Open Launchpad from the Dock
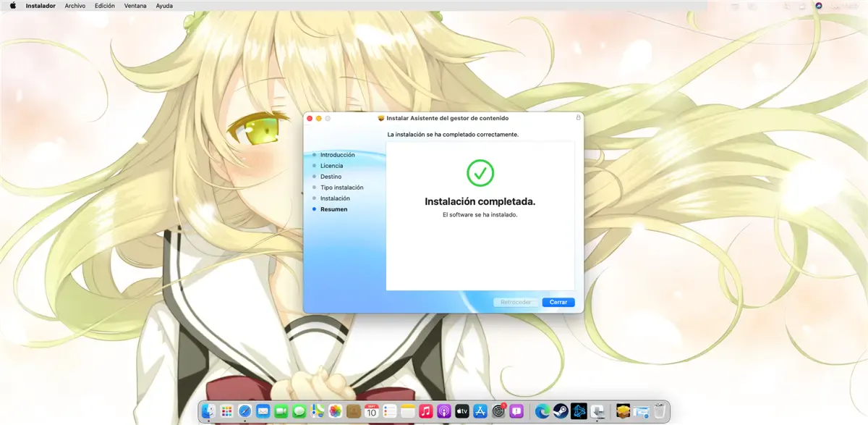868x425 pixels. click(x=227, y=411)
